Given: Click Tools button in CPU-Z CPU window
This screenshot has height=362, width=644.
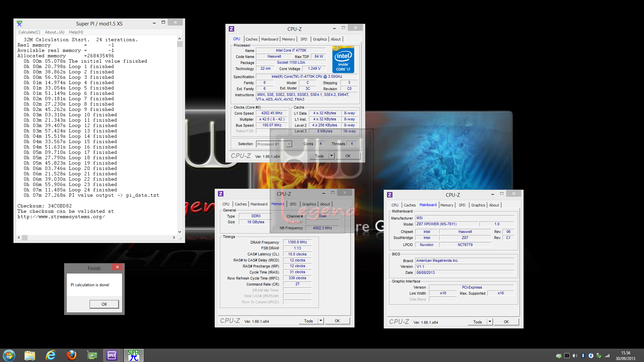Looking at the screenshot, I should pos(319,156).
